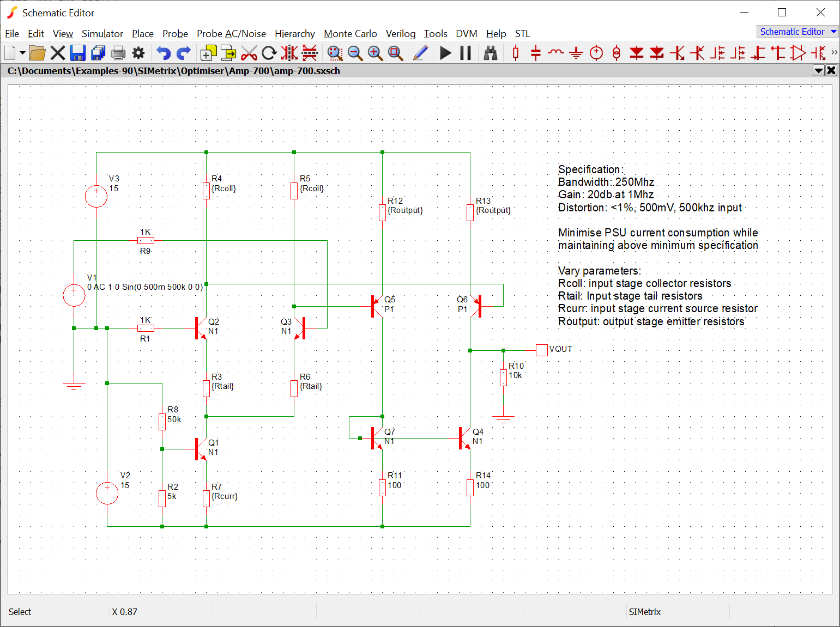Select the capacitor placement tool

point(536,53)
